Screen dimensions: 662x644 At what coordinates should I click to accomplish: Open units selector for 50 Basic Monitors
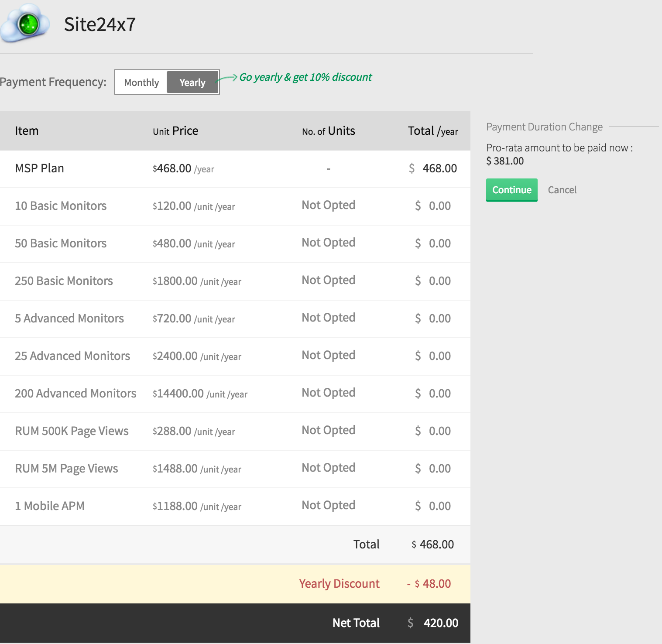328,243
